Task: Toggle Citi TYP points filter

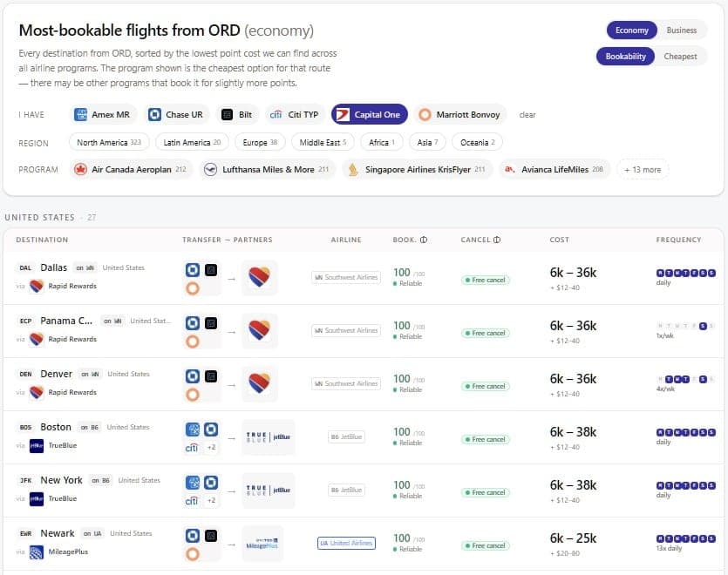Action: click(295, 115)
